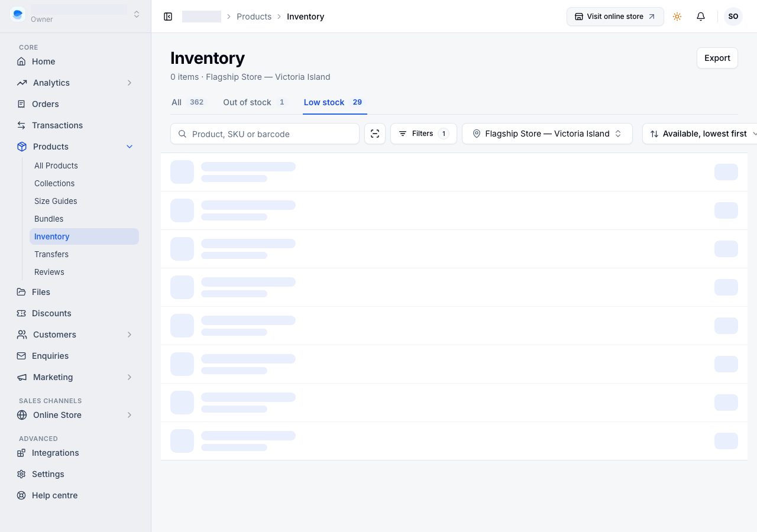The image size is (757, 532).
Task: Click the Online Store globe icon
Action: point(22,415)
